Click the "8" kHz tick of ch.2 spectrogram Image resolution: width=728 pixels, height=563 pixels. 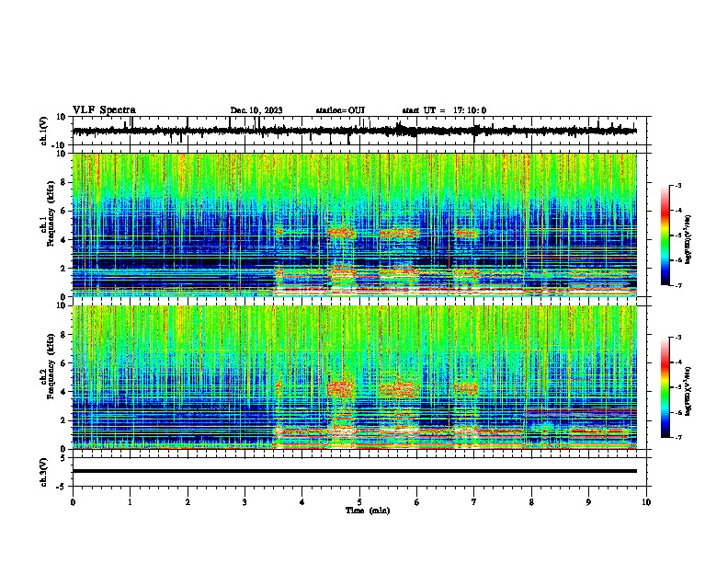64,335
